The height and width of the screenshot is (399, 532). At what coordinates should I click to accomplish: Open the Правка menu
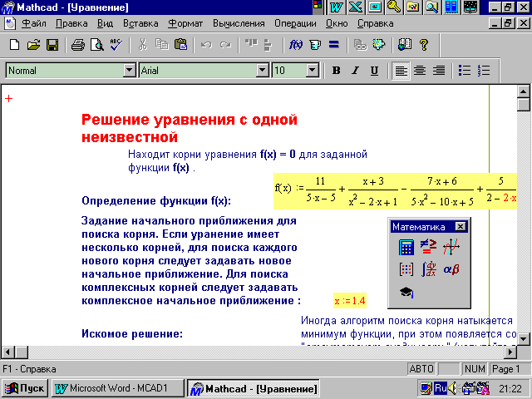71,23
